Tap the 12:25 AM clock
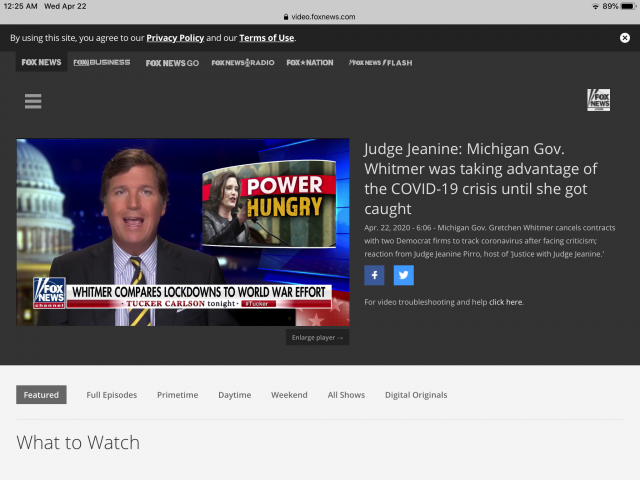Screen dimensions: 640x480 [20, 6]
